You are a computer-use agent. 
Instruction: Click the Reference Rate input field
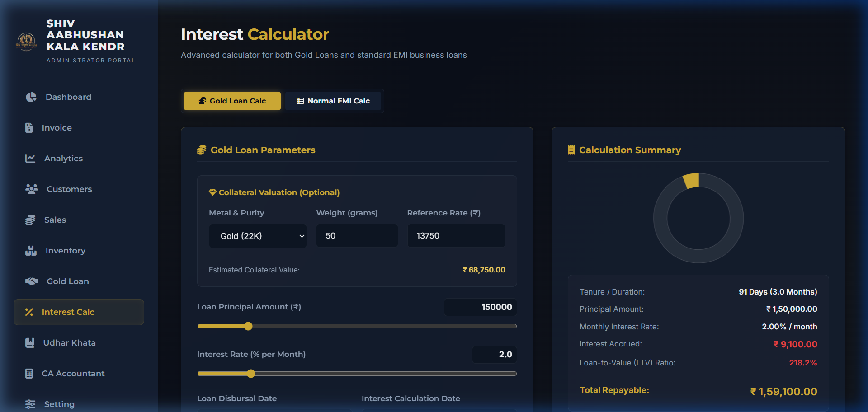456,236
